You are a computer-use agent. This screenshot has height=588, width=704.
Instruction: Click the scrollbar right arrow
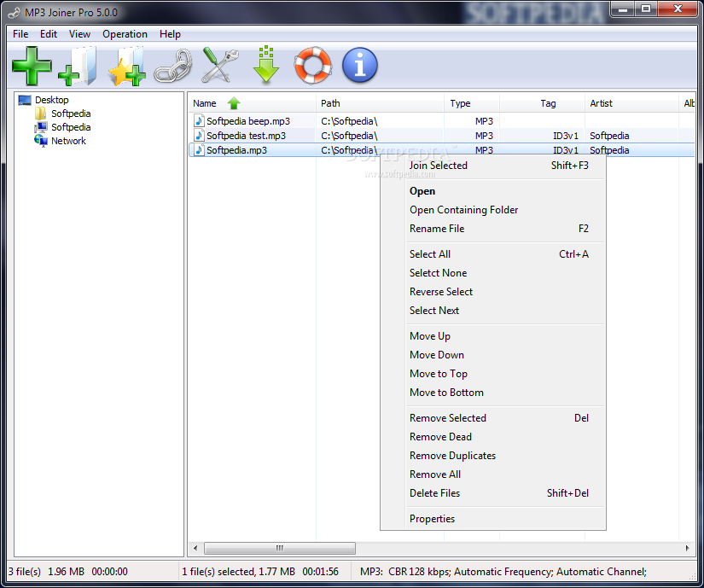pyautogui.click(x=688, y=548)
